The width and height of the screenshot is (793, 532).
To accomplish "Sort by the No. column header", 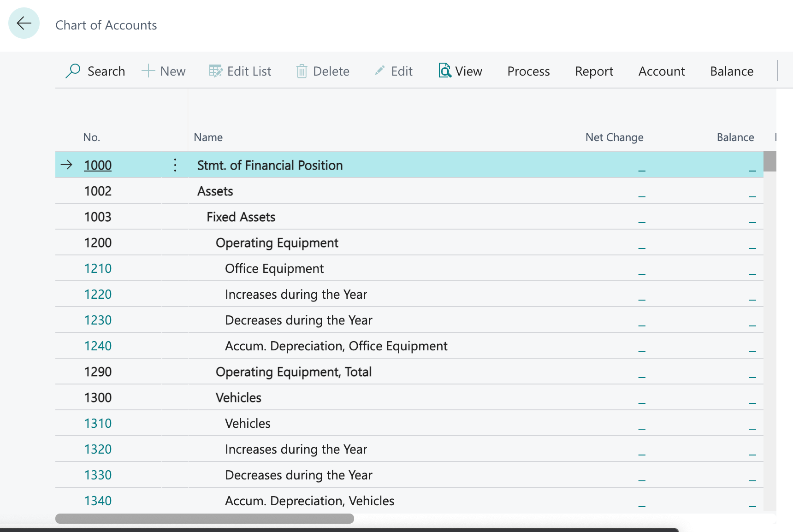I will (91, 137).
